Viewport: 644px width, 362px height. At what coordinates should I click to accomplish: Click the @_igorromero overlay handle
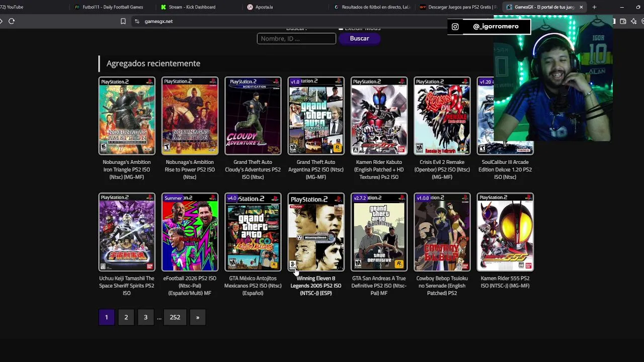[x=496, y=27]
